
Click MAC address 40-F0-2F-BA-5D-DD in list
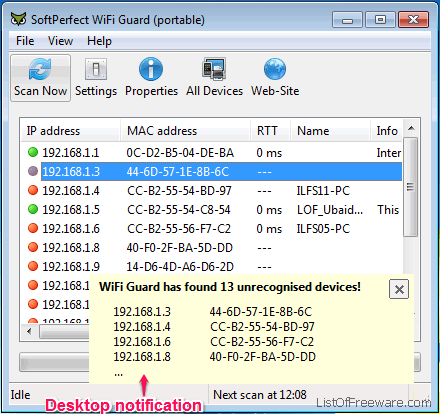[179, 248]
